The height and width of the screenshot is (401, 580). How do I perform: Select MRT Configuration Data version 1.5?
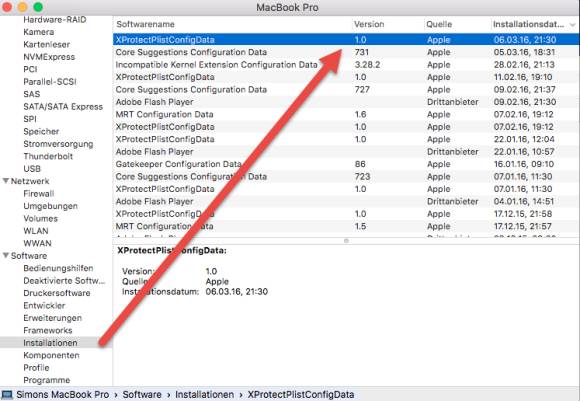pos(346,226)
